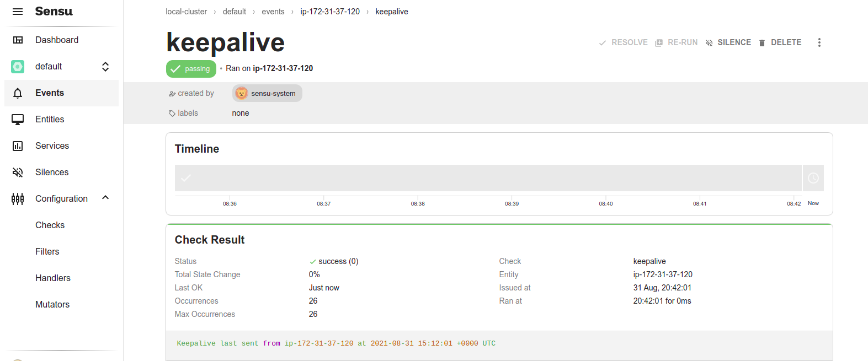868x361 pixels.
Task: Click the 08:39 timeline tick
Action: coord(512,203)
